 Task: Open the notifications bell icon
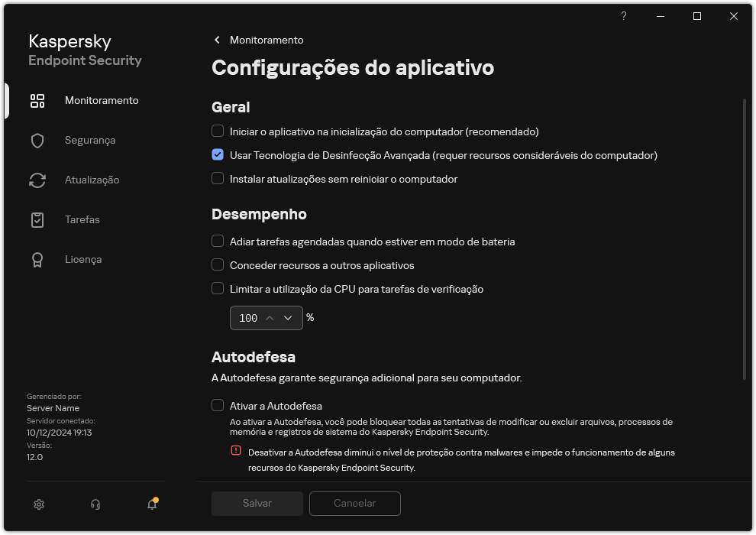tap(151, 505)
